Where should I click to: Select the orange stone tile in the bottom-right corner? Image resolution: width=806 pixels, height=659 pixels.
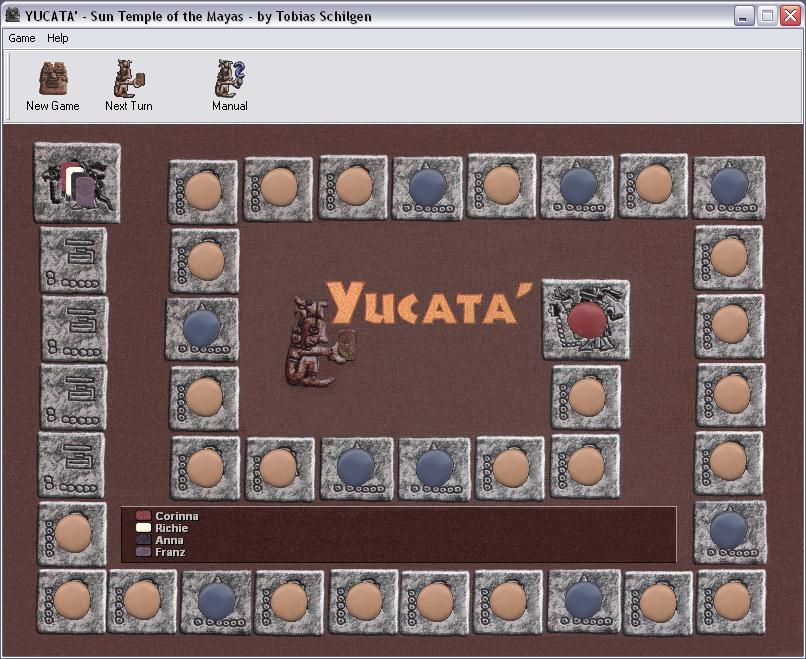tap(731, 601)
